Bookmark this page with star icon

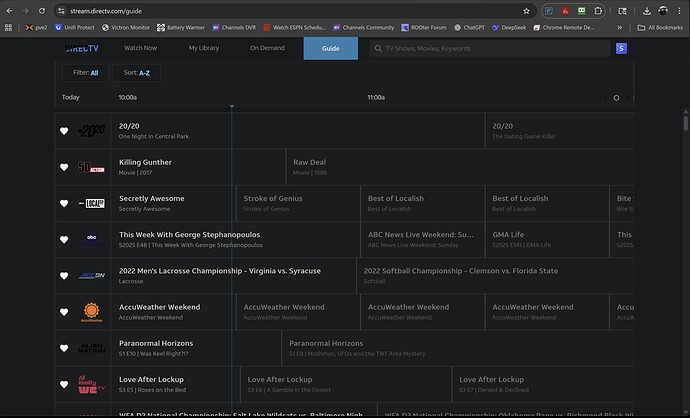pos(526,11)
